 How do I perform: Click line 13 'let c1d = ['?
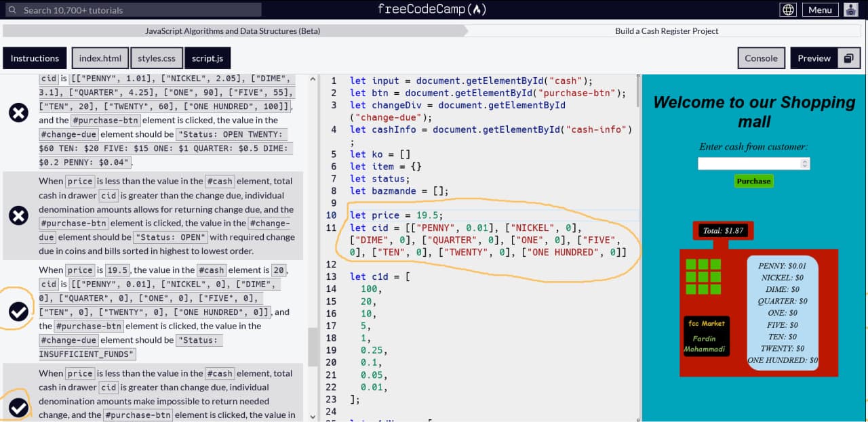click(380, 276)
